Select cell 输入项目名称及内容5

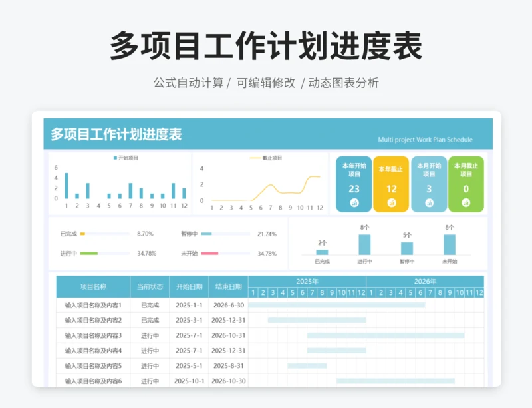pyautogui.click(x=93, y=366)
